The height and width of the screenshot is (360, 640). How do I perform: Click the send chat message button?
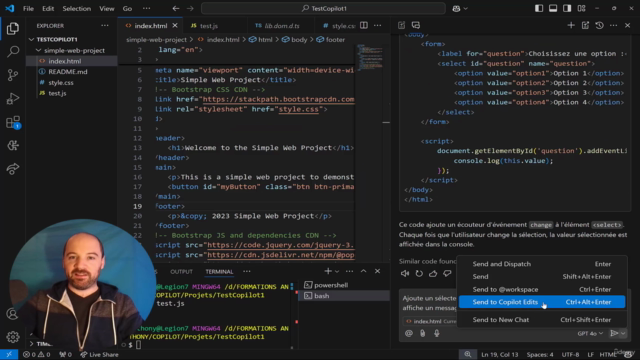click(614, 333)
